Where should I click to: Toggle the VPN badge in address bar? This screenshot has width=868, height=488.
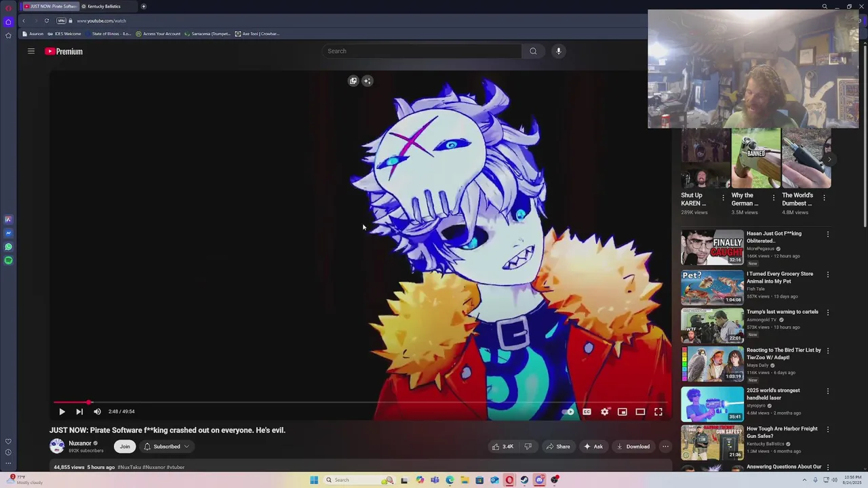[62, 20]
